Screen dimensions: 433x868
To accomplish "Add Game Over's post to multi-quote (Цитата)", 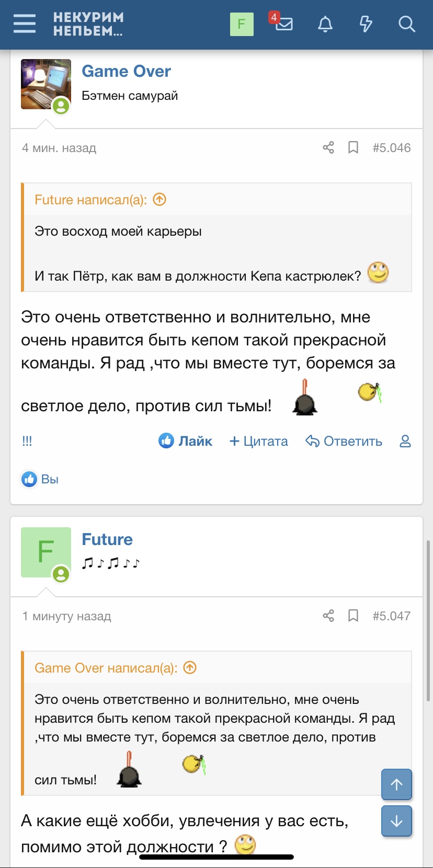I will pos(259,442).
